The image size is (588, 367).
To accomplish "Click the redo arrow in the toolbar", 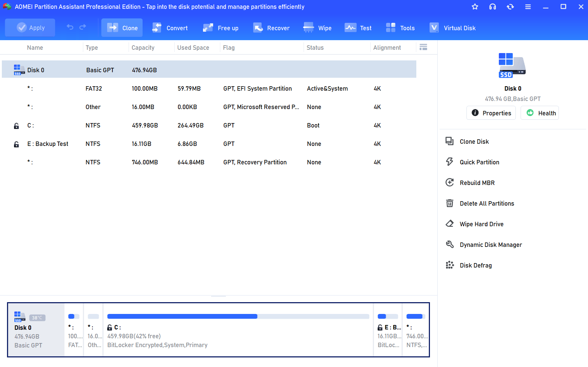I will click(83, 27).
